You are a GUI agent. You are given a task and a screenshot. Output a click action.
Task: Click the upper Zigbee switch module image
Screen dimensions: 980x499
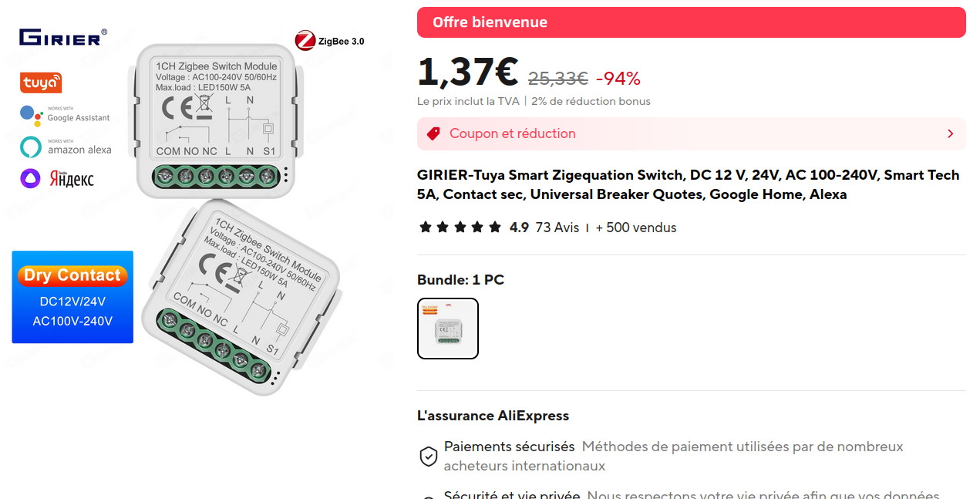[x=216, y=117]
